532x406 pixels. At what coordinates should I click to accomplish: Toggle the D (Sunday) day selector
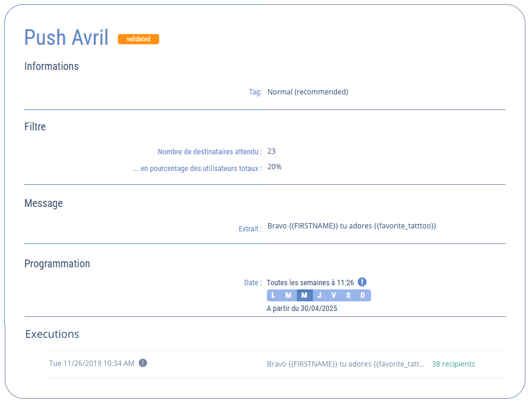363,295
